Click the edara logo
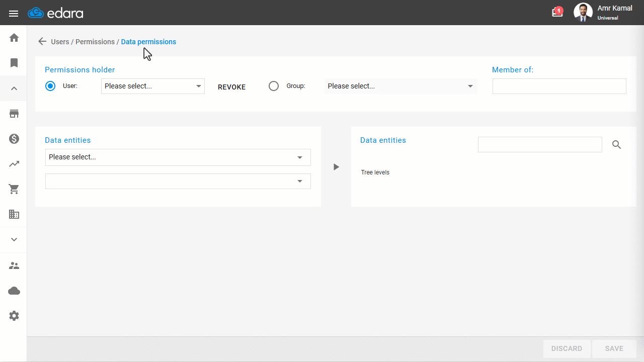Screen dimensions: 644x362 tap(55, 13)
